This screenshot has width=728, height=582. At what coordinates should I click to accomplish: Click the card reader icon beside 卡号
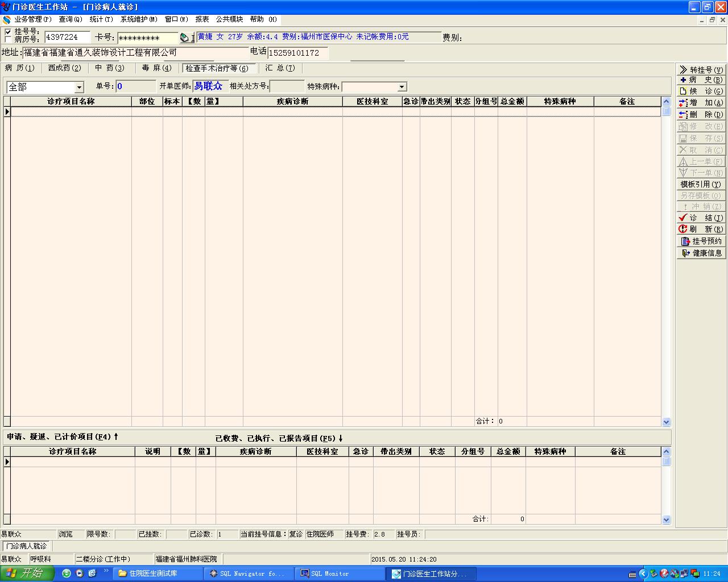pyautogui.click(x=185, y=38)
